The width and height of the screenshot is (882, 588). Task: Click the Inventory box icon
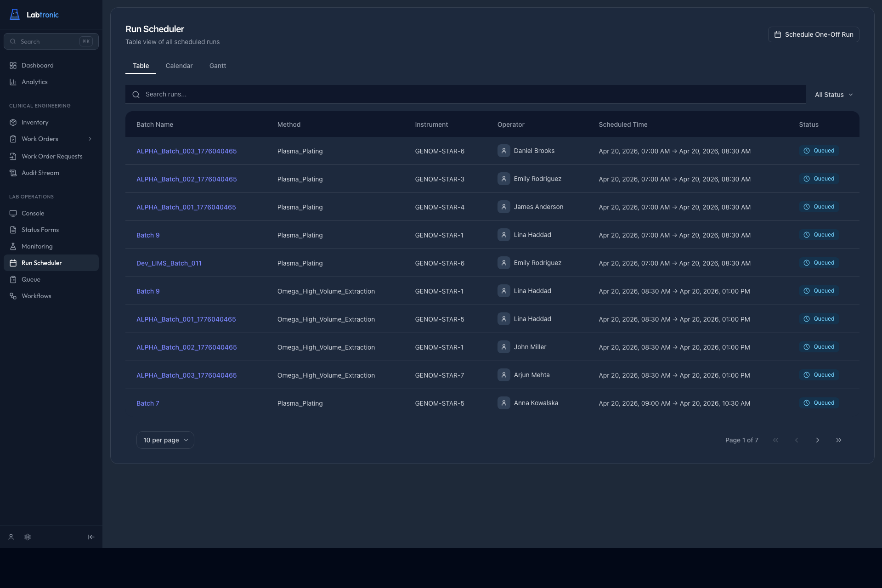(x=13, y=122)
